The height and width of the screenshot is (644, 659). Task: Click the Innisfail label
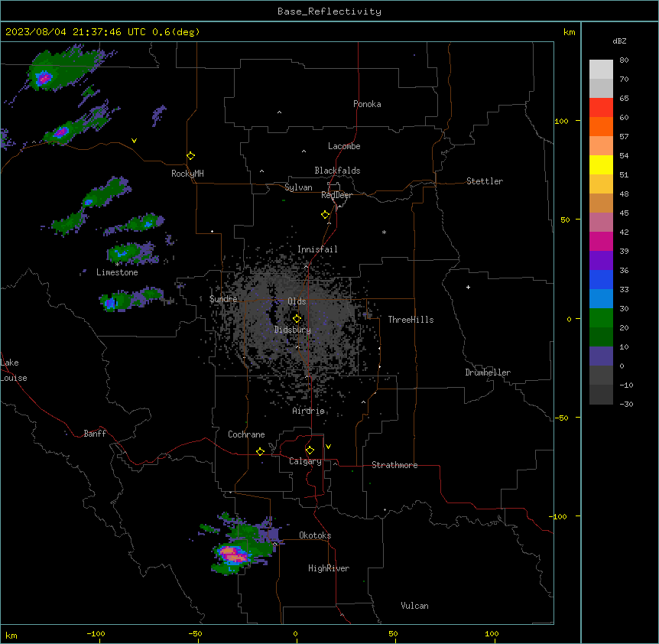317,249
